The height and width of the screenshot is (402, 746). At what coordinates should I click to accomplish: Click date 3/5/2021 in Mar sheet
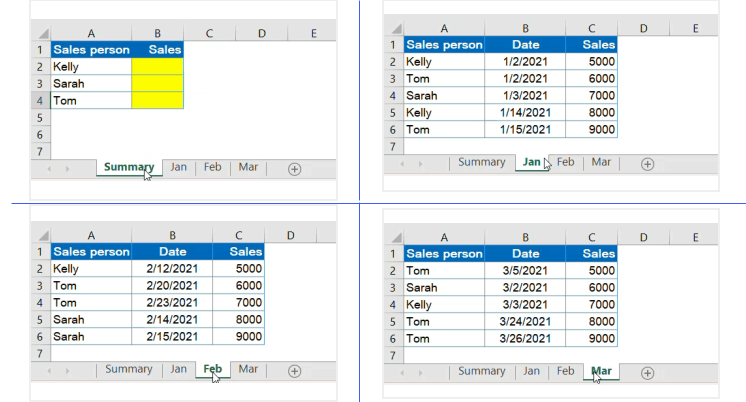525,271
